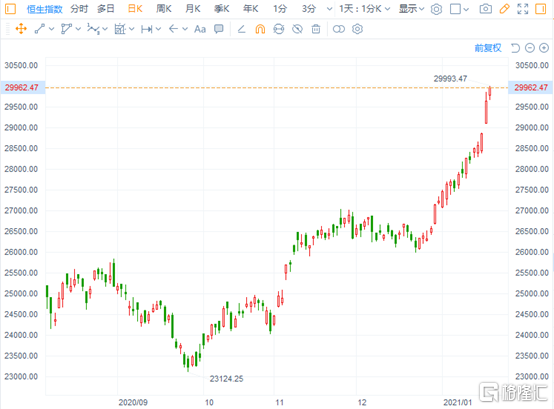
Task: Select the arrow marker tool
Action: tap(173, 29)
